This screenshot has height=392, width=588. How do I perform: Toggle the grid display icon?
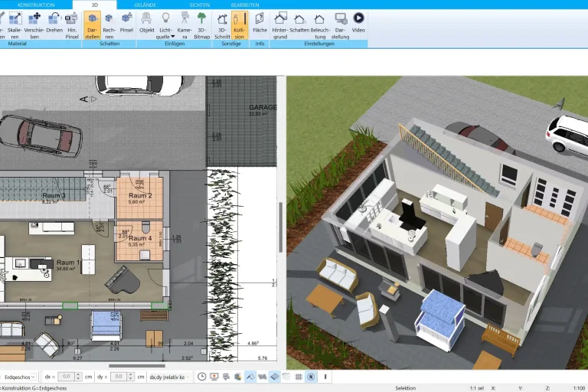[299, 377]
